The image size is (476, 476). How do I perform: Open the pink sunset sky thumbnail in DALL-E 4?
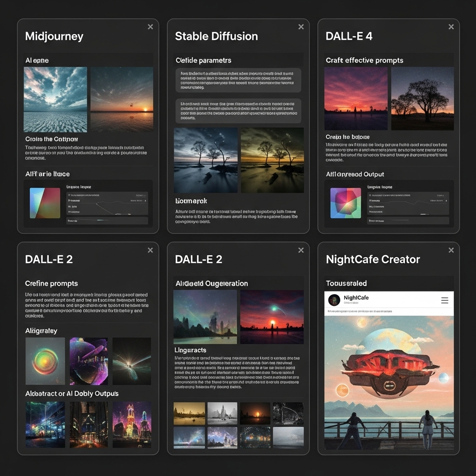pyautogui.click(x=356, y=99)
